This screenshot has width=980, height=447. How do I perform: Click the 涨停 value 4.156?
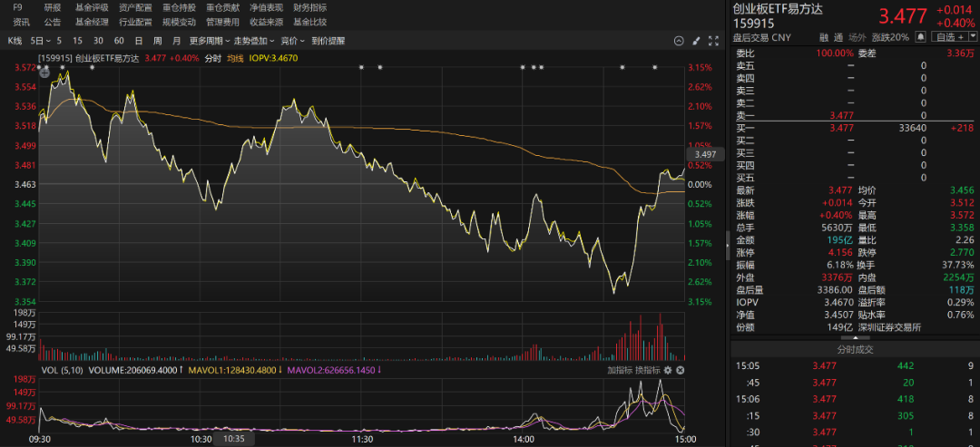pos(840,253)
